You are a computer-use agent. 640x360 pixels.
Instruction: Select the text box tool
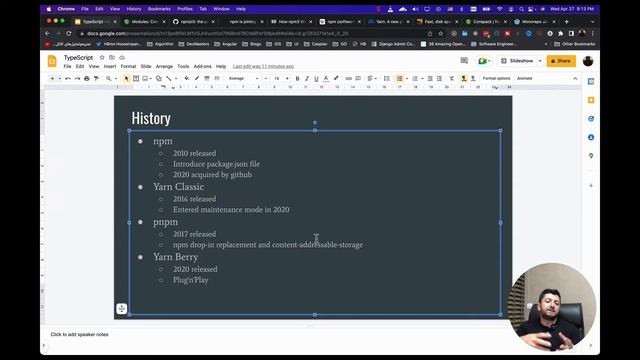click(136, 78)
